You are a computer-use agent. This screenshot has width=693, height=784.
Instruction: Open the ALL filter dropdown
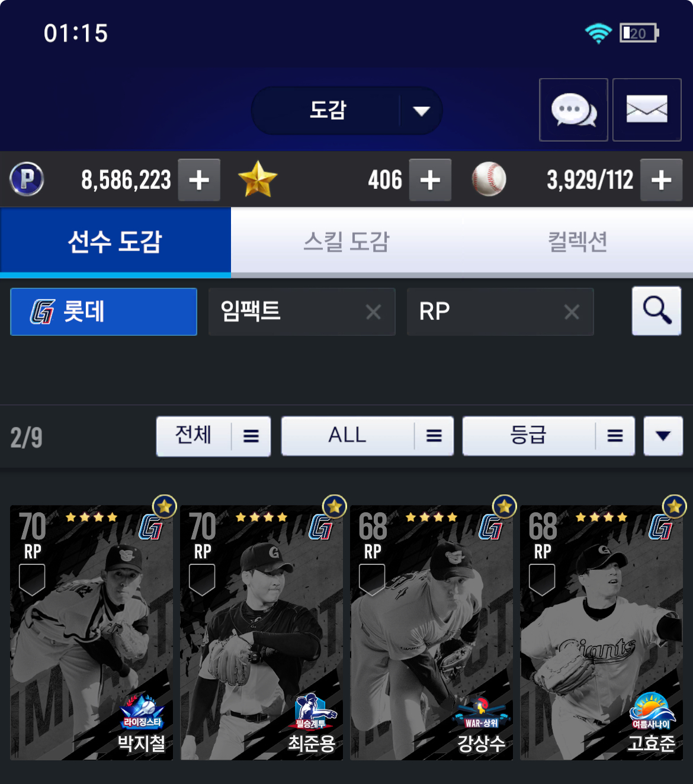[367, 436]
